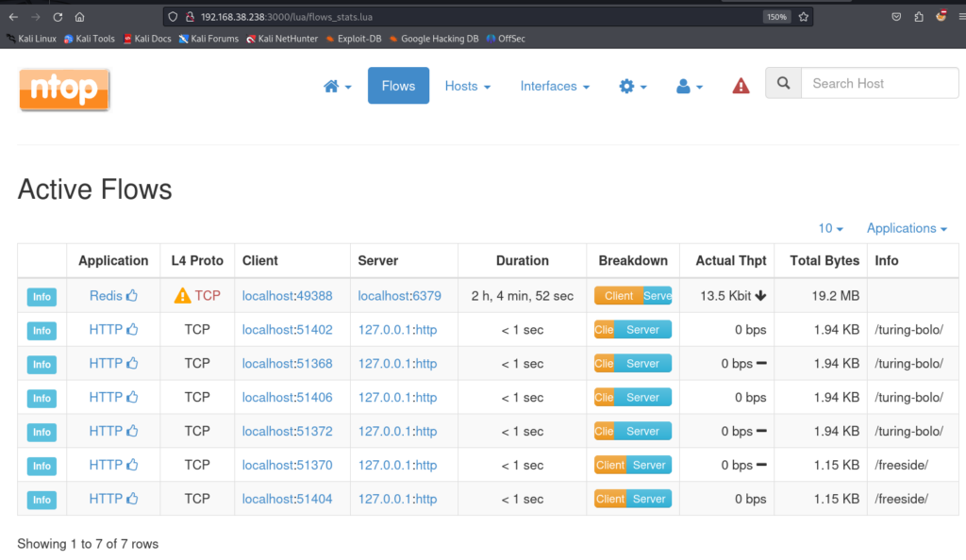Click the browser extensions puzzle icon

pyautogui.click(x=919, y=17)
